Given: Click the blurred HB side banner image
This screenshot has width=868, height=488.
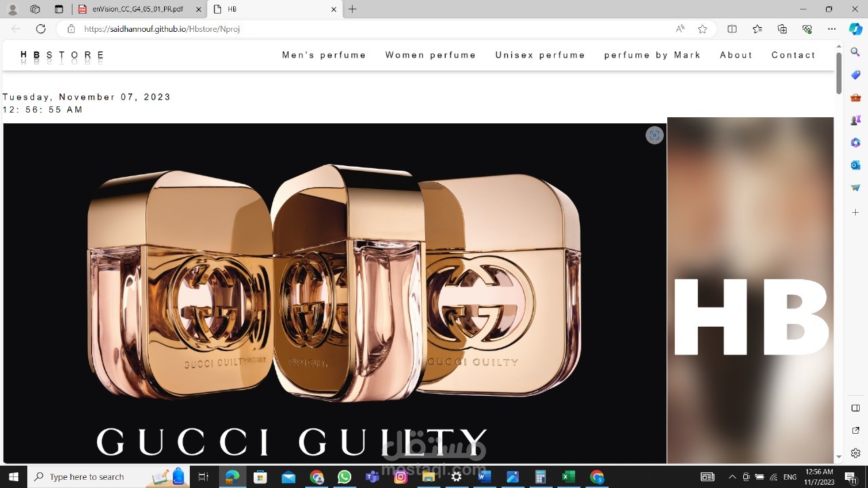Looking at the screenshot, I should click(750, 291).
